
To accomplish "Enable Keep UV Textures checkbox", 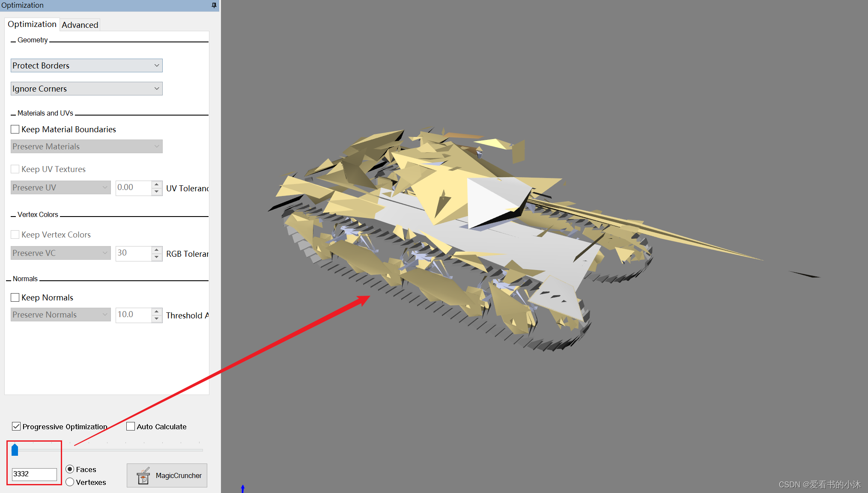I will coord(14,169).
